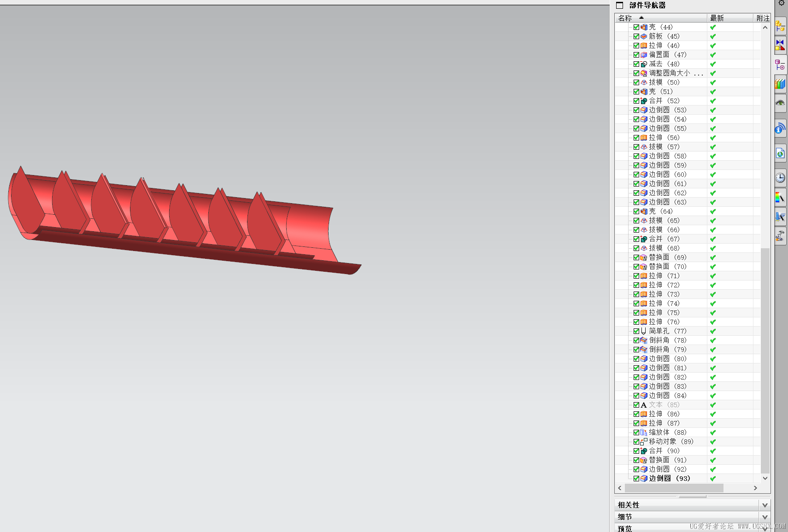Open the 细节 panel header
Viewport: 788px width, 532px height.
tap(692, 517)
